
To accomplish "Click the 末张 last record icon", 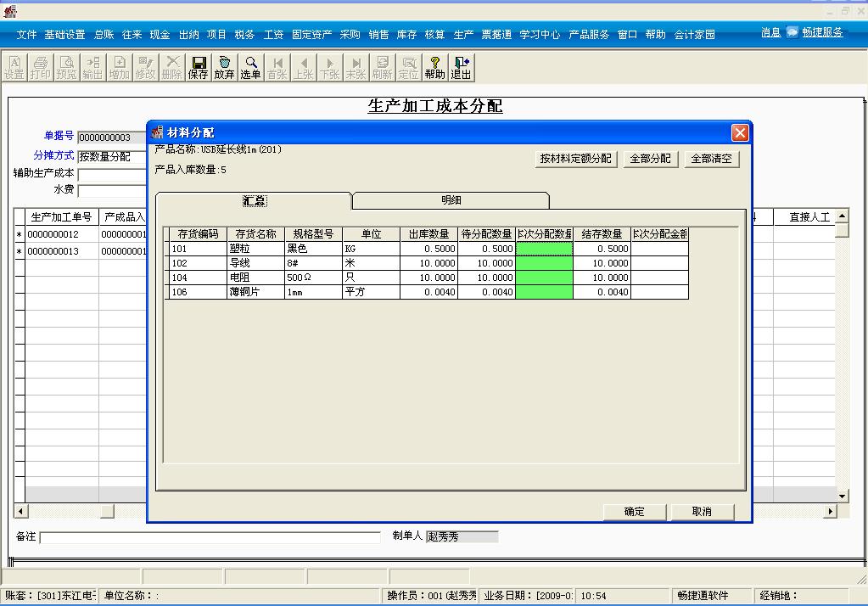I will [356, 68].
